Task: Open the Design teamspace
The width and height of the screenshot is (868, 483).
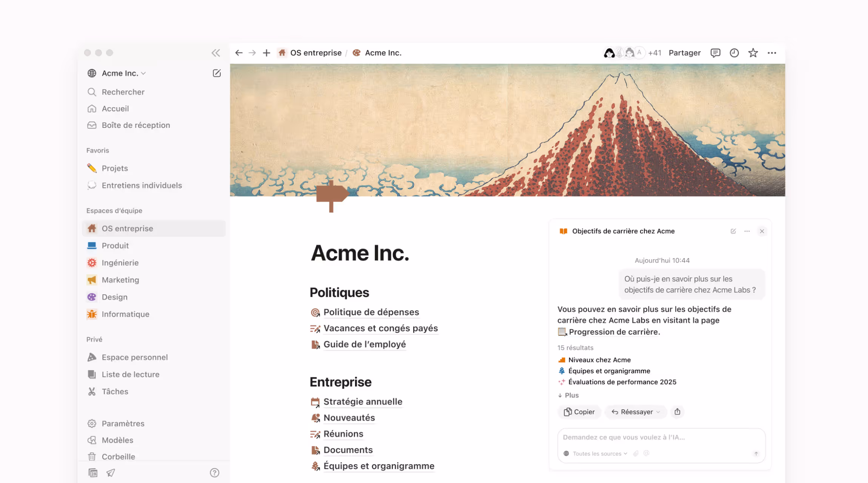Action: pos(154,297)
